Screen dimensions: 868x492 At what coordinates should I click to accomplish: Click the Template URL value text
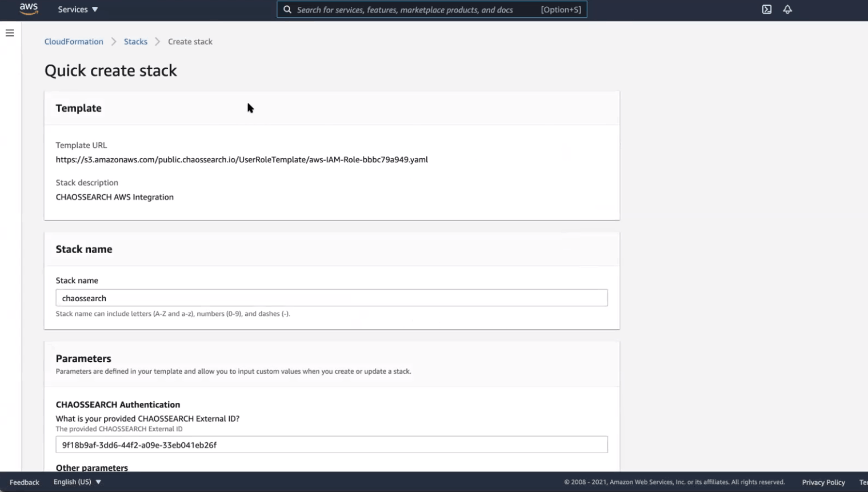(x=242, y=159)
